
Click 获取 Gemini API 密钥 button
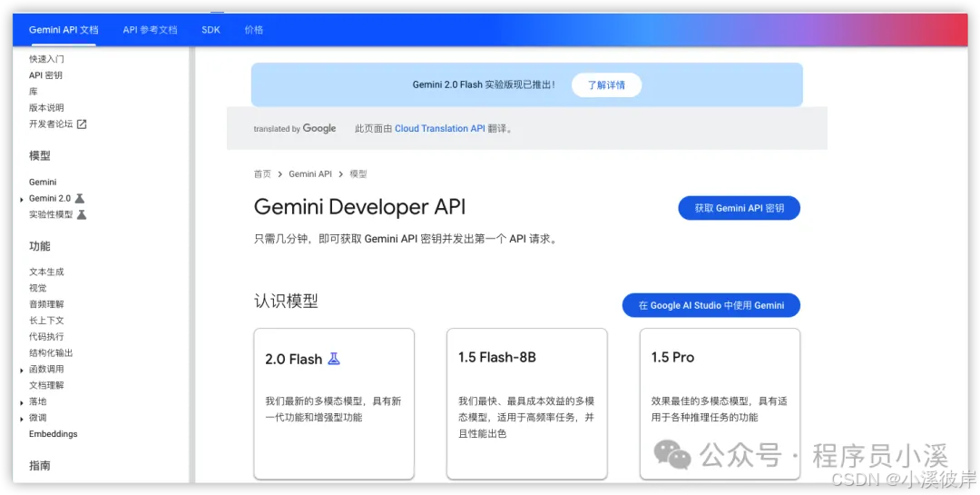(x=739, y=208)
